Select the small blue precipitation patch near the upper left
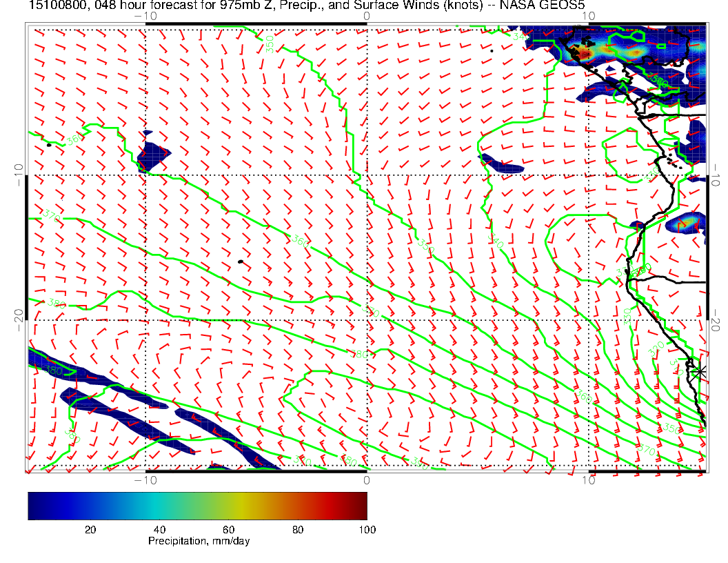 [x=152, y=155]
